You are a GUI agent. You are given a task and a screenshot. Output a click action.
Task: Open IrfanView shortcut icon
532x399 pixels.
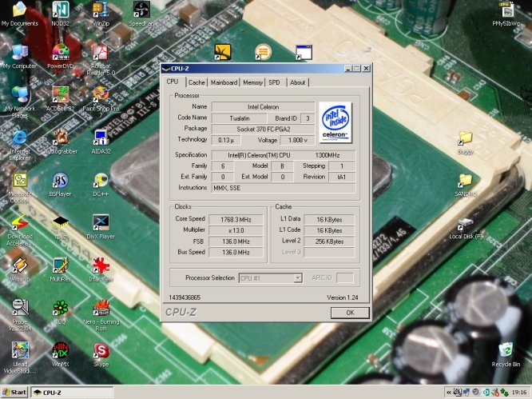(x=101, y=269)
